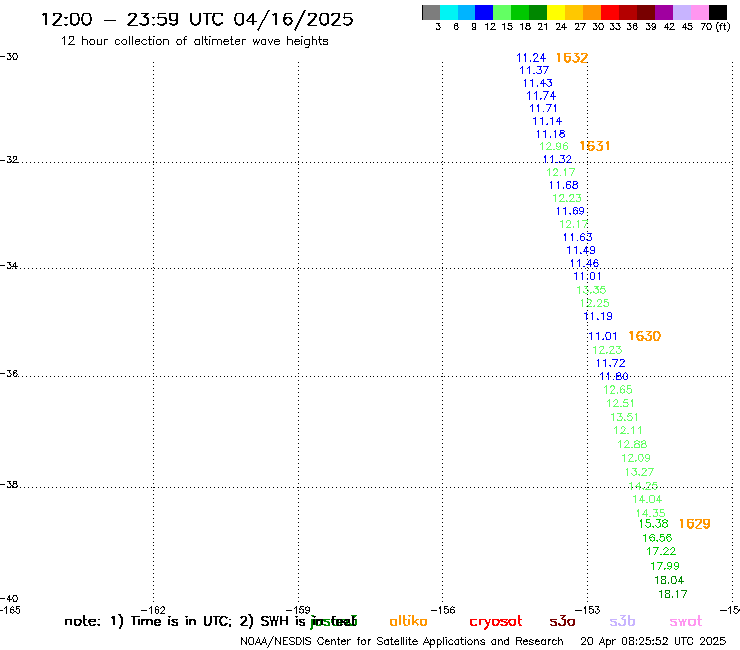Click the orange altika pass number 1632
740x650 pixels.
[x=572, y=58]
